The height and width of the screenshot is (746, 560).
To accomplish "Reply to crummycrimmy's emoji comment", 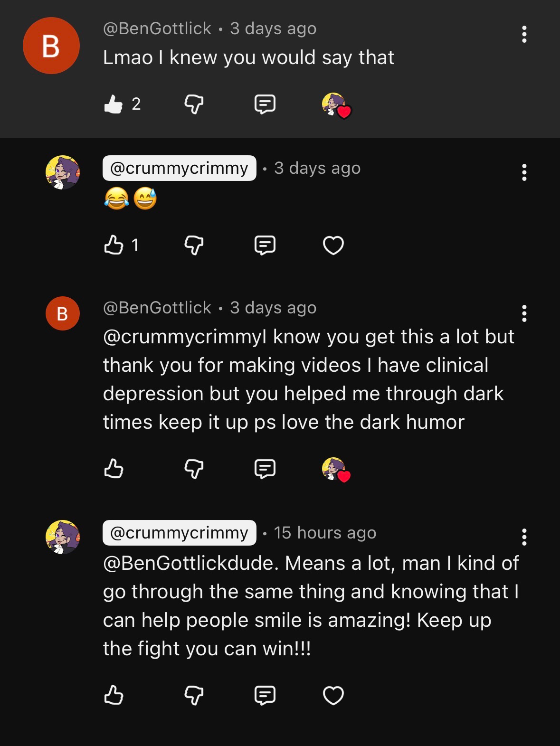I will 265,245.
